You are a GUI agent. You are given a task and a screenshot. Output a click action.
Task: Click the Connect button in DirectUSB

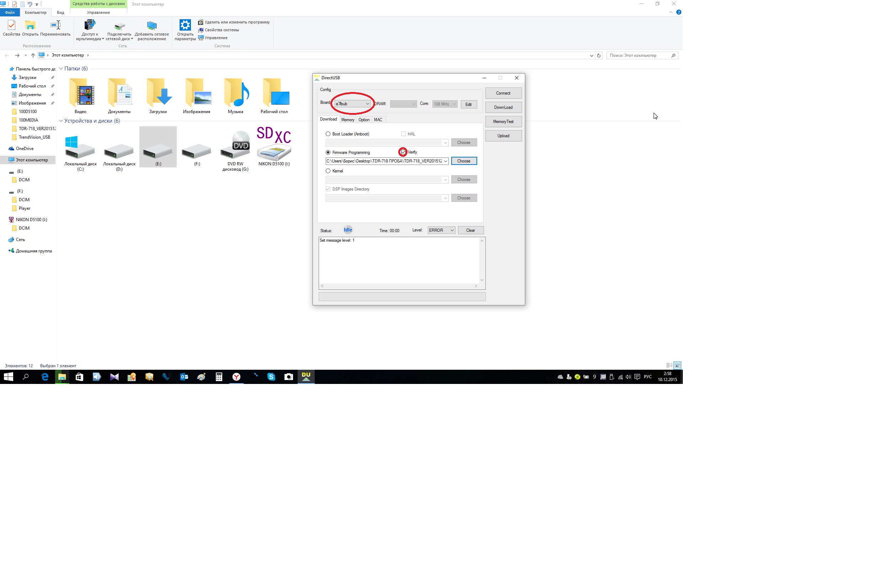click(x=502, y=92)
